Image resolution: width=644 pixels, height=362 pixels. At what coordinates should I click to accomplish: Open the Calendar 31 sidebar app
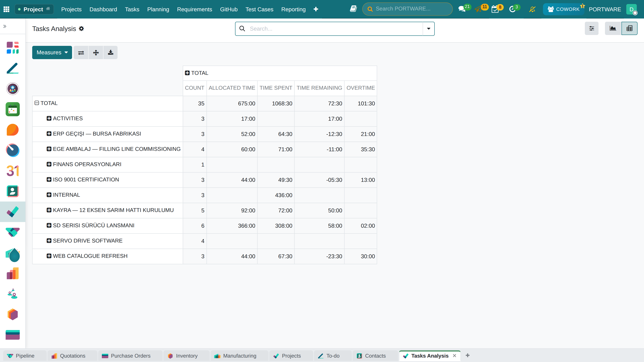[12, 171]
